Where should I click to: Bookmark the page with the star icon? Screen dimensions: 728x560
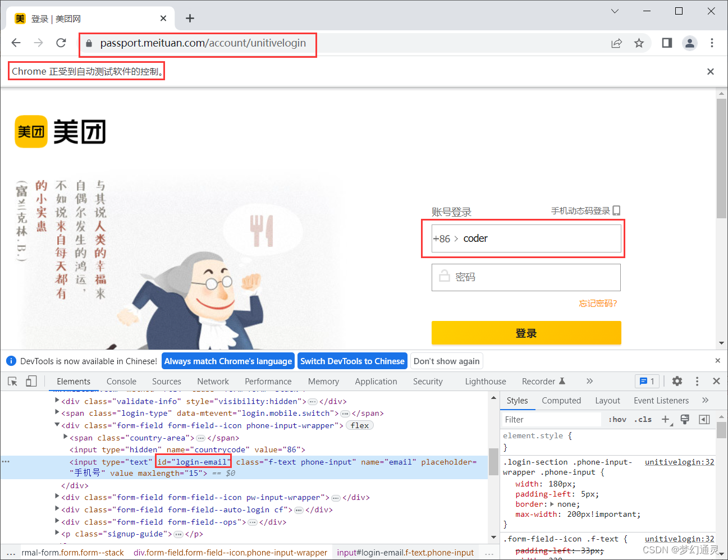click(x=639, y=43)
